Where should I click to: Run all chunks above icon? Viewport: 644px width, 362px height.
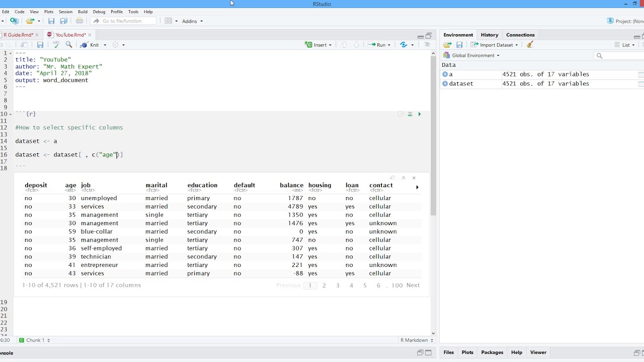[410, 114]
